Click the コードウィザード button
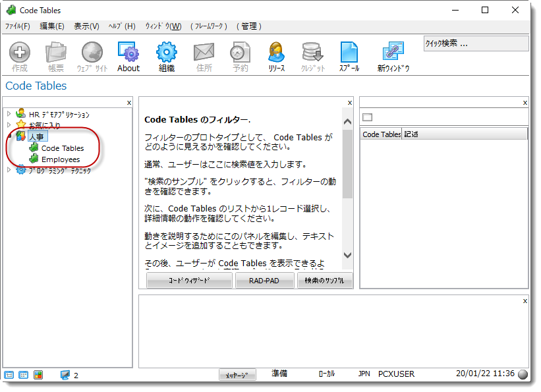 pyautogui.click(x=189, y=280)
